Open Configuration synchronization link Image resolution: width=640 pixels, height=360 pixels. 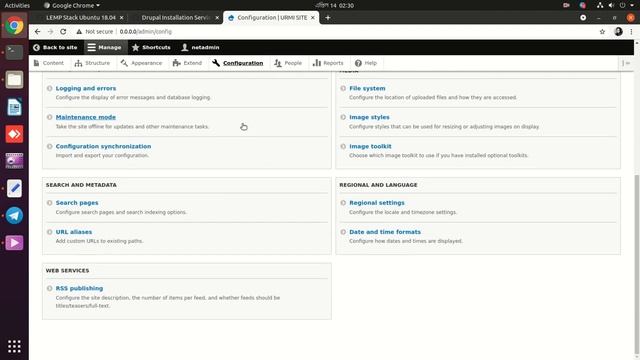[x=103, y=146]
